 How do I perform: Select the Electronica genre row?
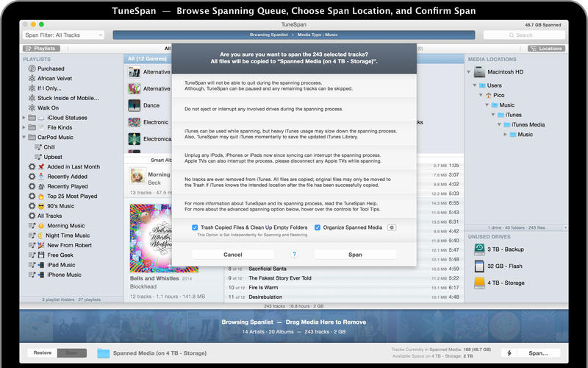148,139
